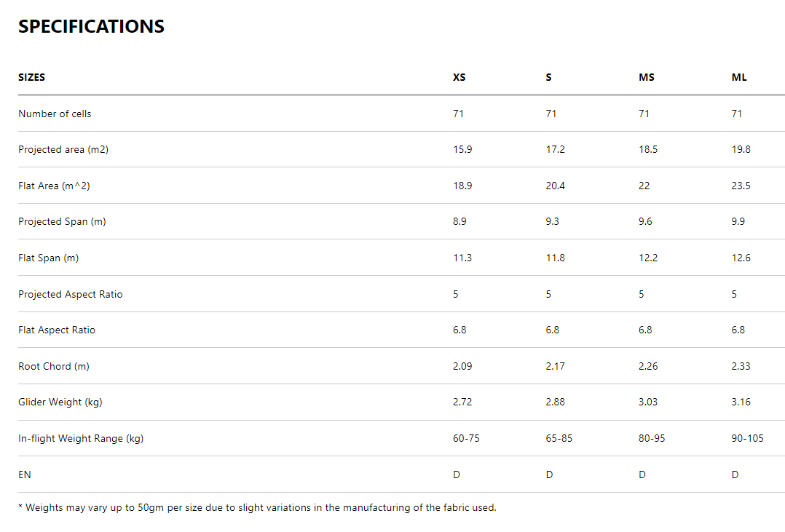Click the SPECIFICATIONS heading

(91, 27)
